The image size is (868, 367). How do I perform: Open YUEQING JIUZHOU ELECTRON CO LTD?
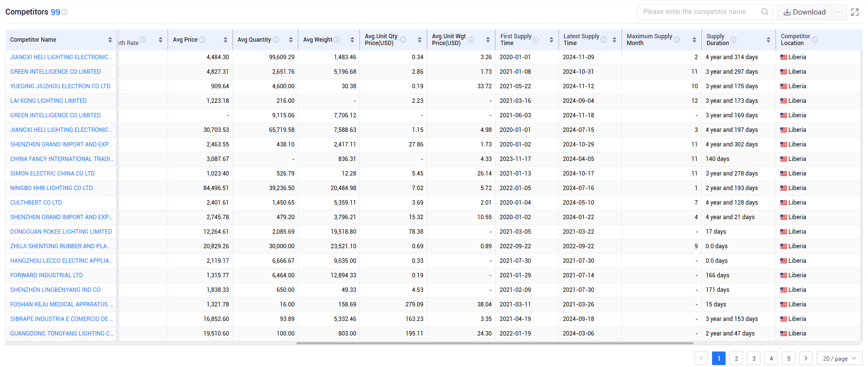[61, 86]
